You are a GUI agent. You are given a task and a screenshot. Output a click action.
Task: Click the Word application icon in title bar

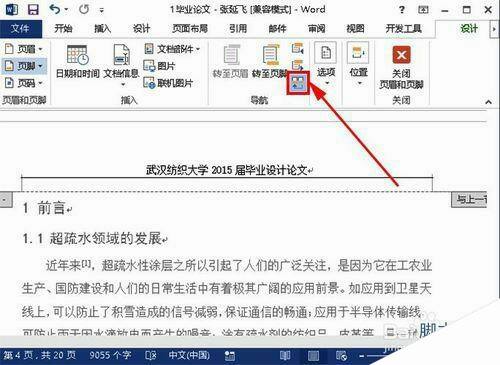12,9
